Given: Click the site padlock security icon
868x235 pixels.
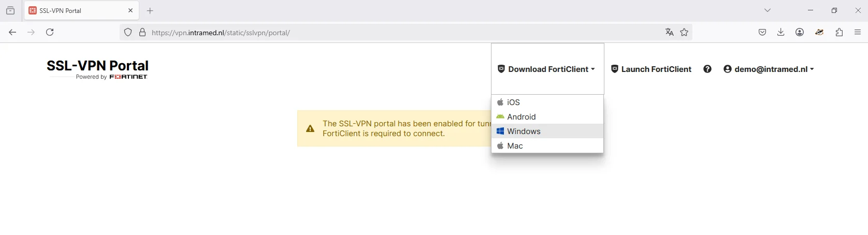Looking at the screenshot, I should coord(142,32).
